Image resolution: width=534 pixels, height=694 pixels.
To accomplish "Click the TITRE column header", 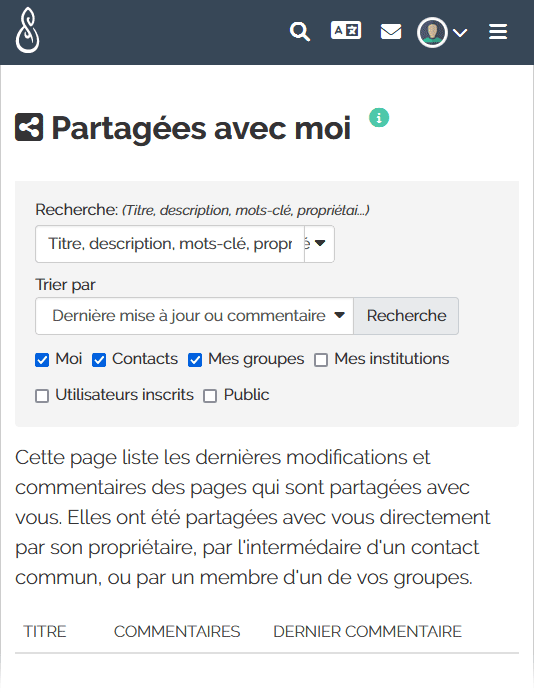I will point(45,632).
